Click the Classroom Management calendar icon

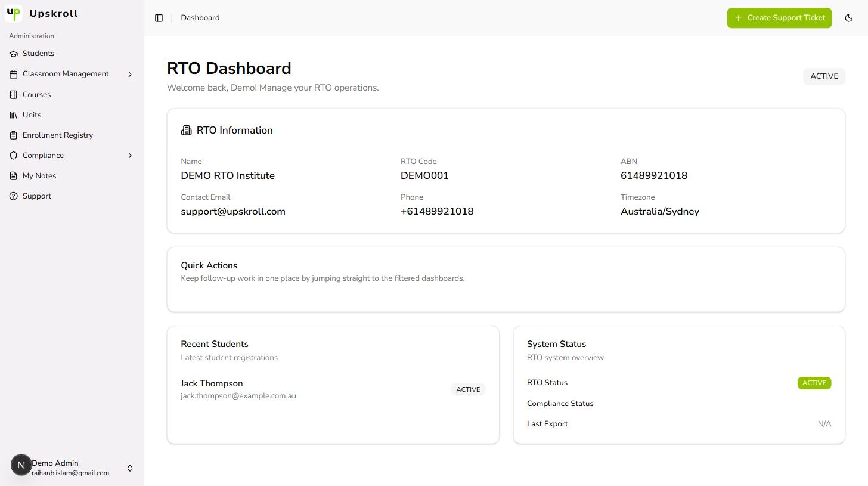14,74
